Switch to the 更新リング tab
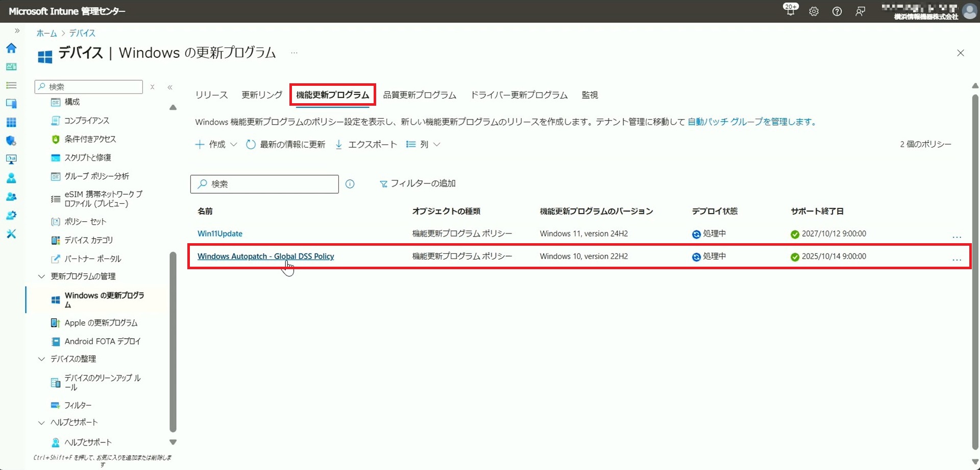 tap(261, 95)
